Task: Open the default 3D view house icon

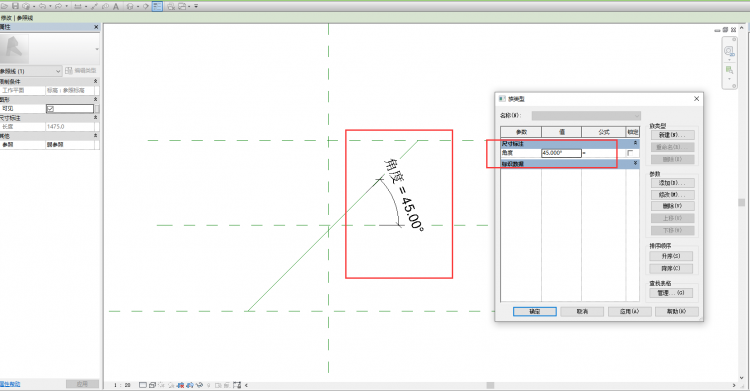Action: 130,6
